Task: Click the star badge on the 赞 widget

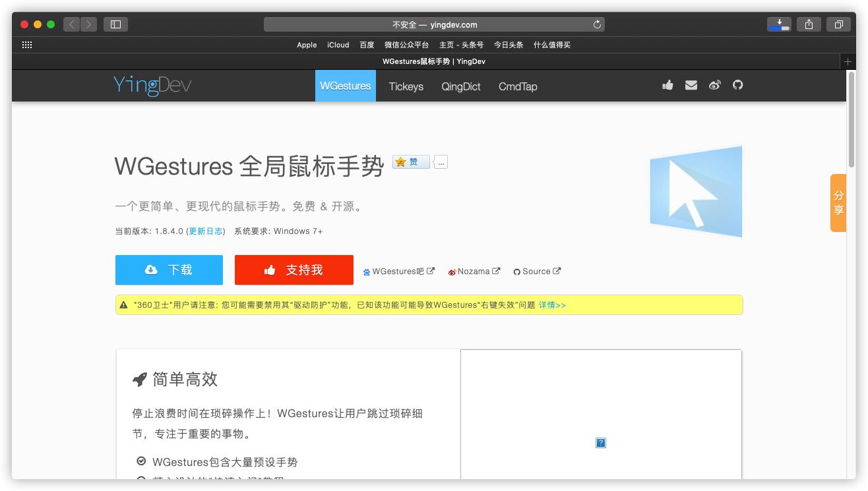Action: pyautogui.click(x=400, y=161)
